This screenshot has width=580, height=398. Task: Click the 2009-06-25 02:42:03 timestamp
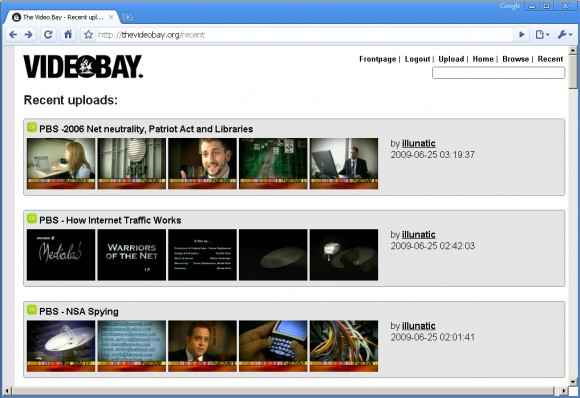click(x=432, y=246)
